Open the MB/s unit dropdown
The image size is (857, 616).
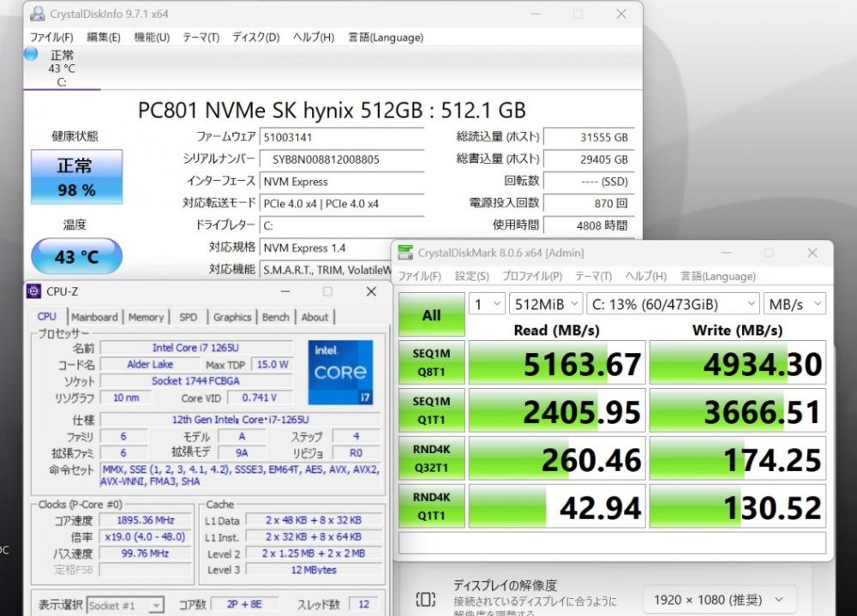click(794, 304)
